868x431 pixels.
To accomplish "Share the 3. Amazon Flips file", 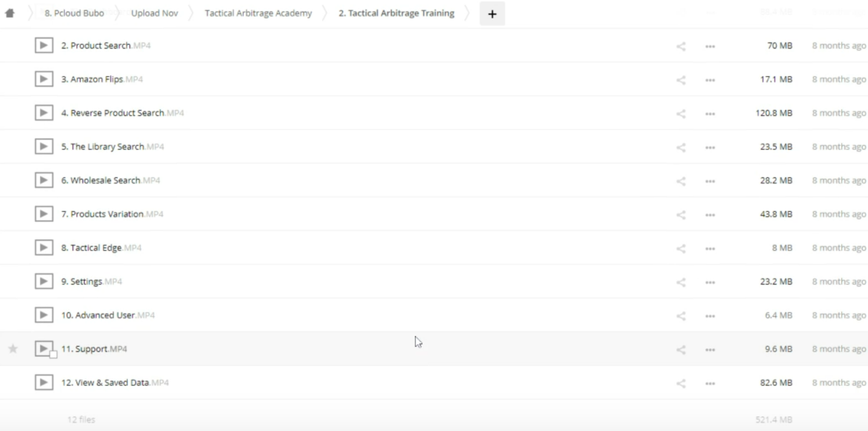I will point(681,80).
